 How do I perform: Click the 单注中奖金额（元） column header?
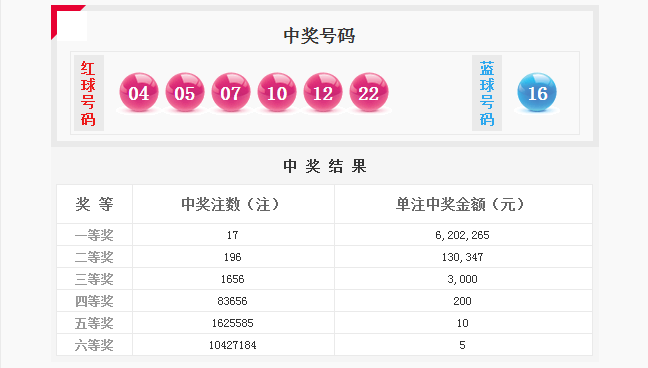click(462, 204)
